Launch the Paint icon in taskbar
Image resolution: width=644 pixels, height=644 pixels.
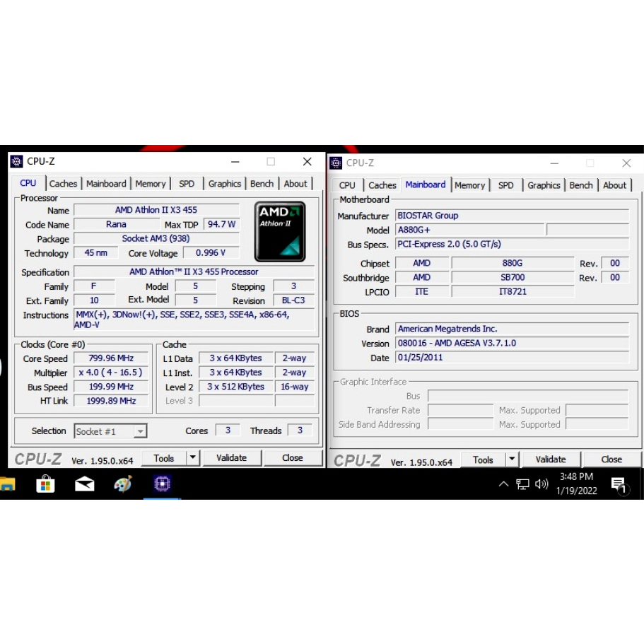tap(123, 484)
